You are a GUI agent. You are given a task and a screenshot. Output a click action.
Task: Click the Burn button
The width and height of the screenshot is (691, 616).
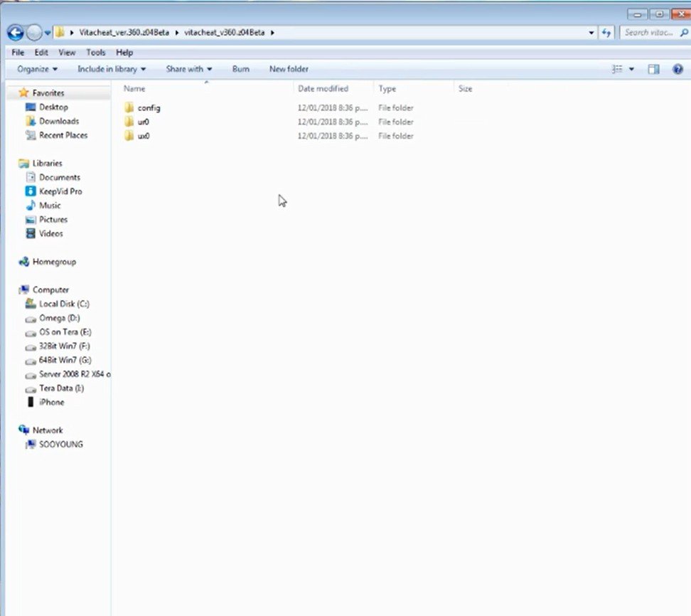240,69
